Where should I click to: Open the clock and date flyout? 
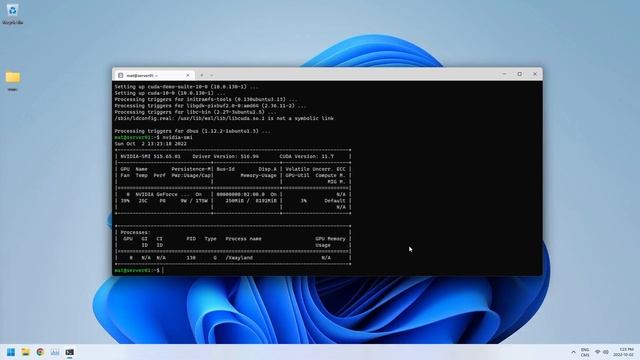pyautogui.click(x=623, y=352)
